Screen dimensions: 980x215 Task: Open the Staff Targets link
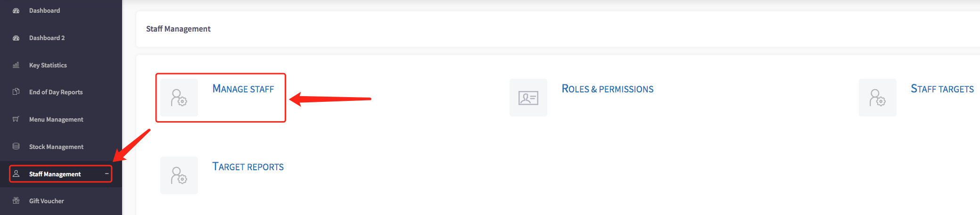(x=942, y=89)
